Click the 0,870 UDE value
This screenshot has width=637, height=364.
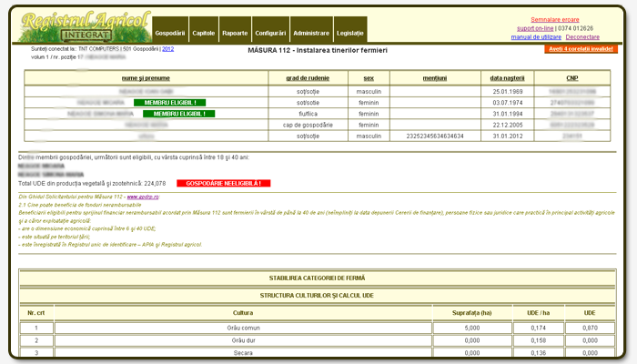[590, 328]
